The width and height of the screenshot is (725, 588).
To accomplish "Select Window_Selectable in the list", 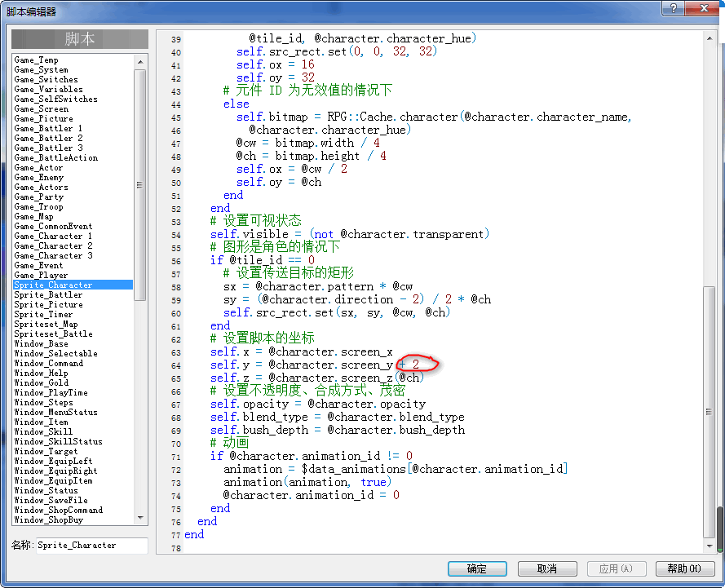I will pos(56,354).
